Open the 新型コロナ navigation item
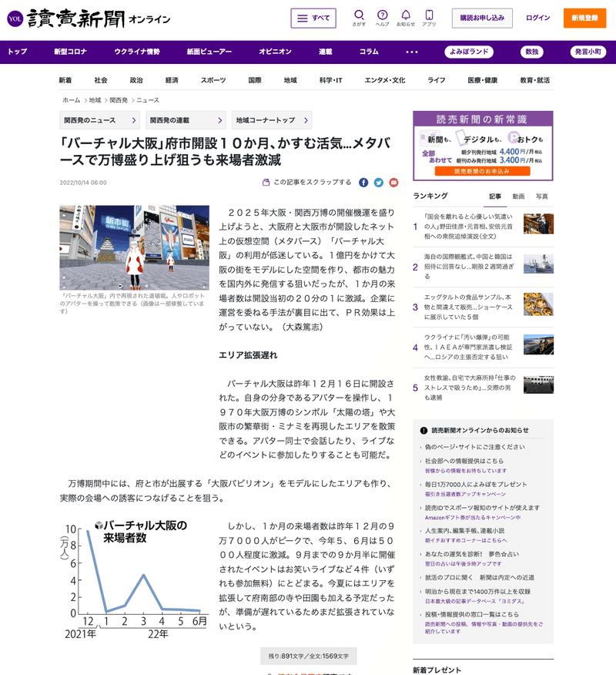The width and height of the screenshot is (616, 675). tap(71, 52)
